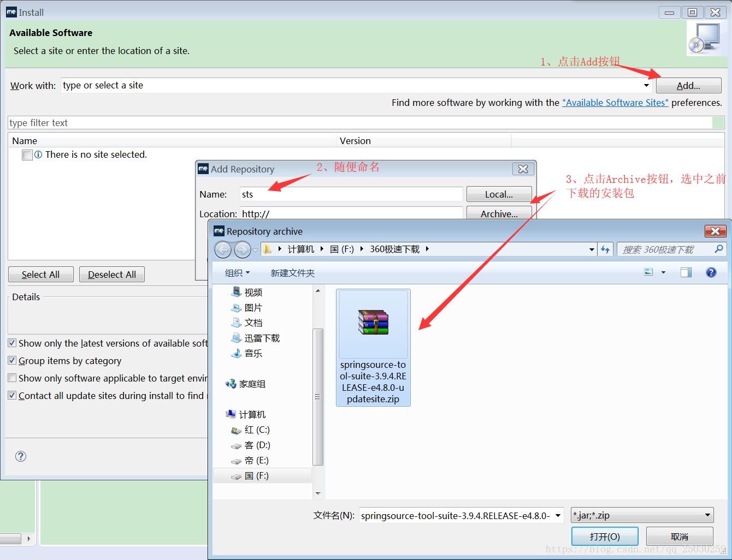
Task: Click the 取消 button
Action: (x=680, y=537)
